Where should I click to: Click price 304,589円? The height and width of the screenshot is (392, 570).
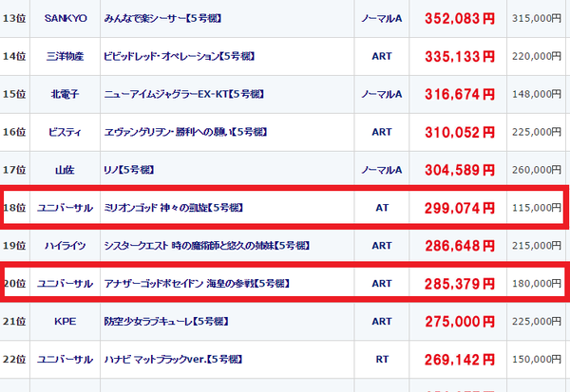[460, 170]
